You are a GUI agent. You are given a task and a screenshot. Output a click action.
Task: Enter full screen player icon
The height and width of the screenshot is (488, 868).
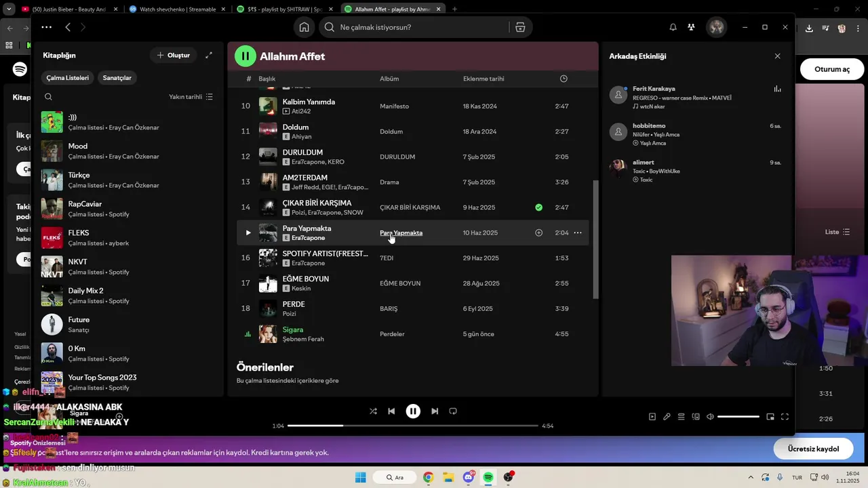(785, 417)
